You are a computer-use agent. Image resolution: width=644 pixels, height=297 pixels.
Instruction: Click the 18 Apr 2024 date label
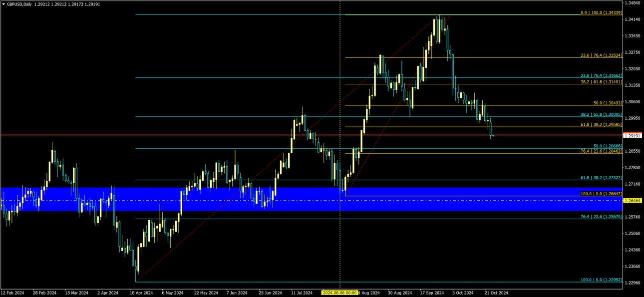click(x=140, y=293)
